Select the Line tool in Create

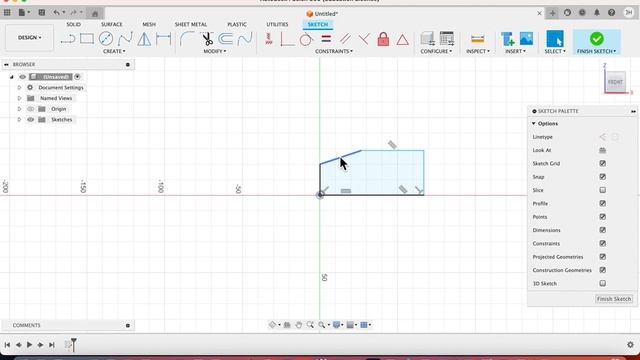coord(68,39)
